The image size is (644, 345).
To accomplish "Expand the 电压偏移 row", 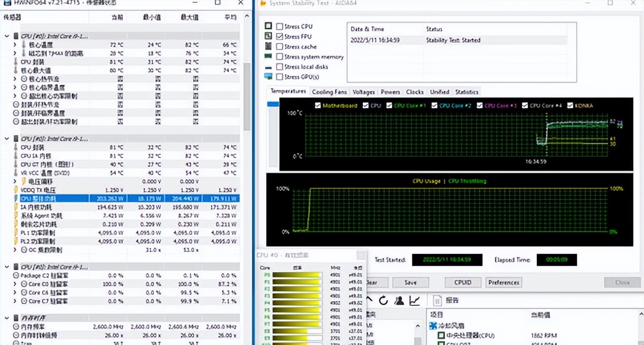I will coord(16,182).
